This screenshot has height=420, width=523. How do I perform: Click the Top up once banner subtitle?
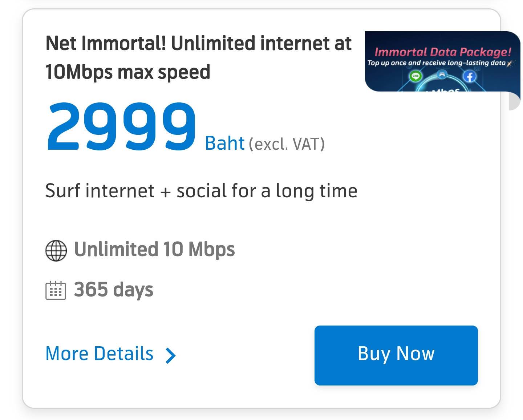click(436, 63)
